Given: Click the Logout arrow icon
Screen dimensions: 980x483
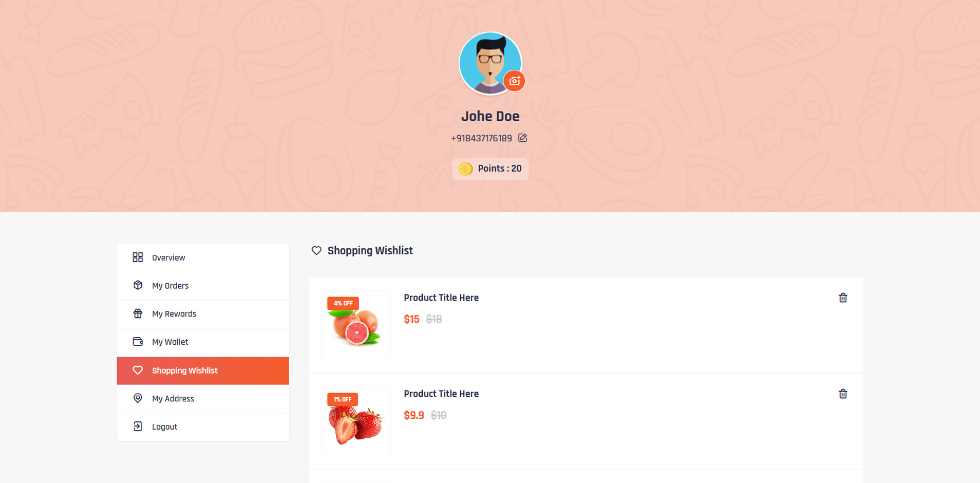Looking at the screenshot, I should pos(138,426).
